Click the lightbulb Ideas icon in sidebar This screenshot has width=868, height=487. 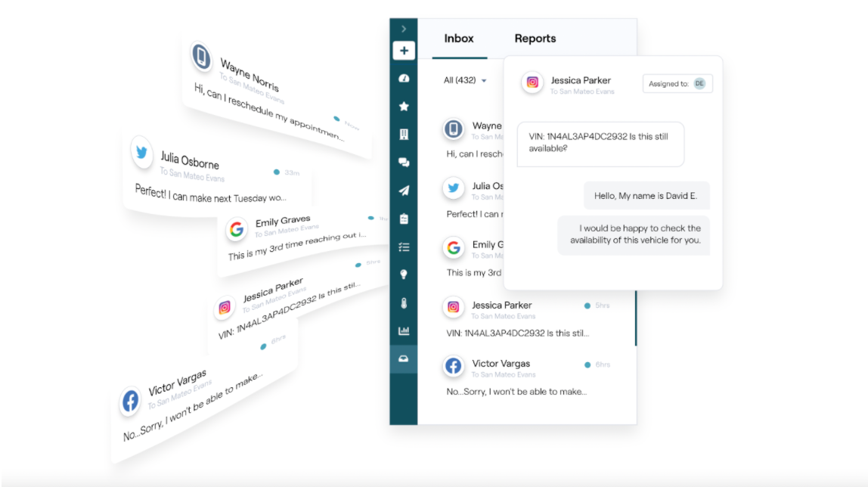pyautogui.click(x=404, y=274)
